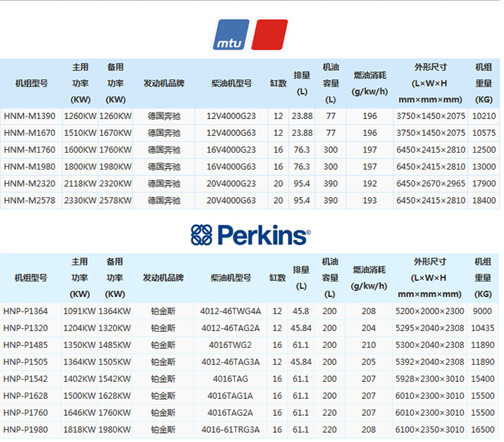This screenshot has width=504, height=442.
Task: Click weight value 17900
Action: 484,184
